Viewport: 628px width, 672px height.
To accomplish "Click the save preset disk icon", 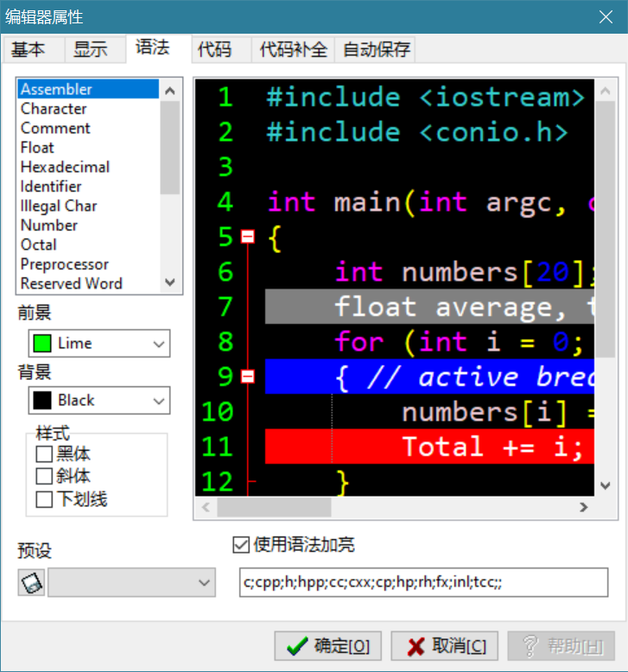I will [x=32, y=583].
